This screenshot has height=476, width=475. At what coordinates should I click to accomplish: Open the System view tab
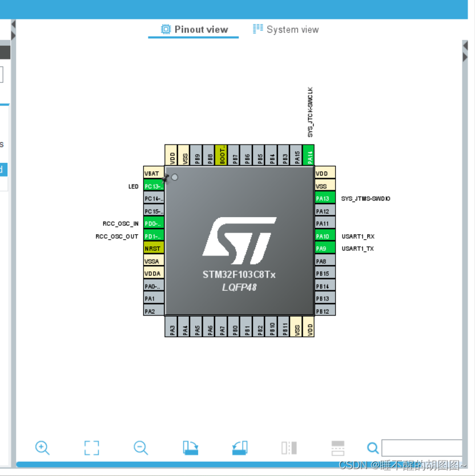(x=285, y=30)
